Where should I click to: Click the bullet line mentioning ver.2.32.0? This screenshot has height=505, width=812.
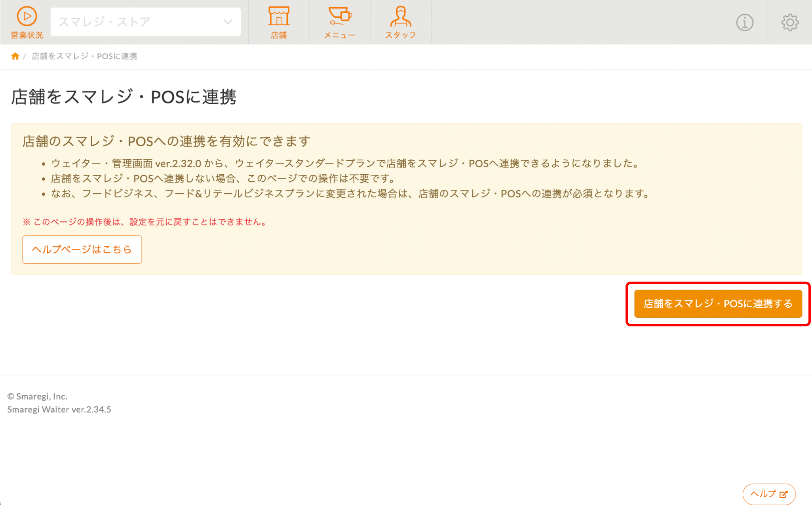[x=345, y=164]
